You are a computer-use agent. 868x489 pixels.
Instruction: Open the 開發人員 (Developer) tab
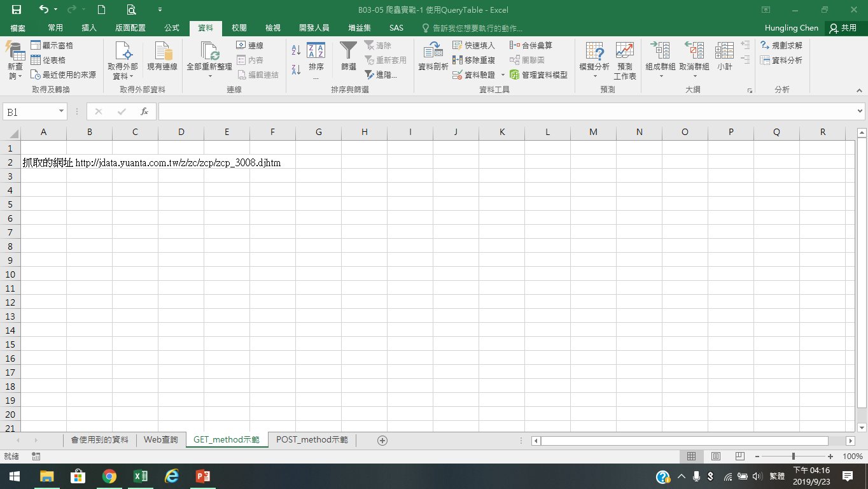point(314,28)
